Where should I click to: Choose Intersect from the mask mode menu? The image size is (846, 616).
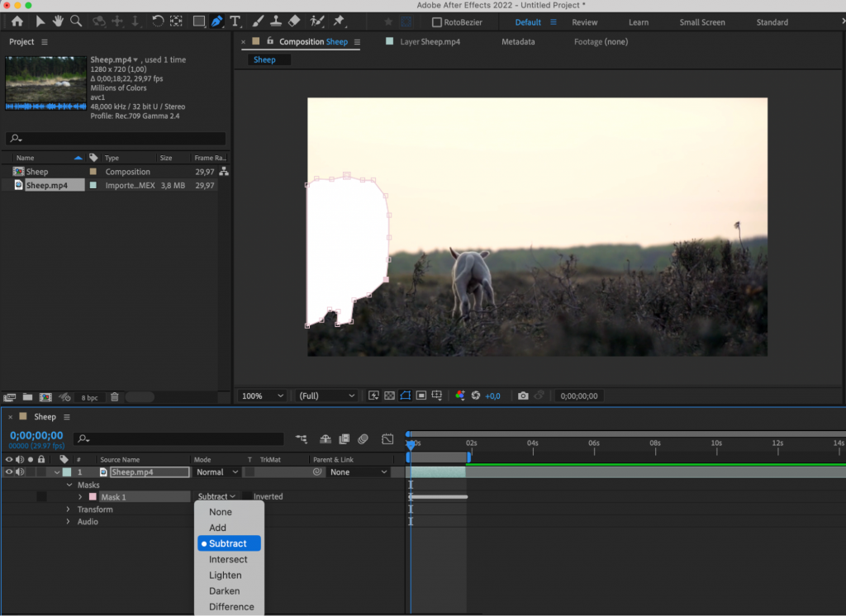228,559
